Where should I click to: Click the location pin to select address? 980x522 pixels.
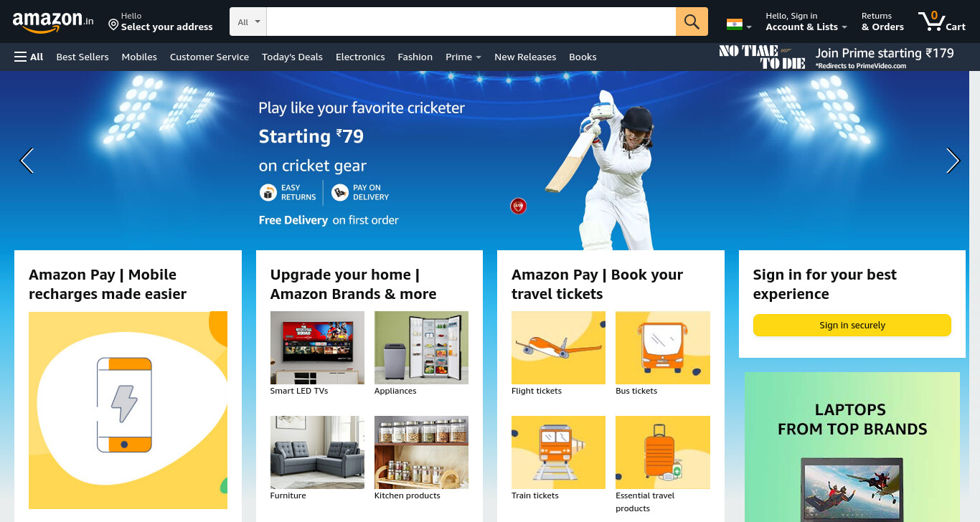coord(113,25)
